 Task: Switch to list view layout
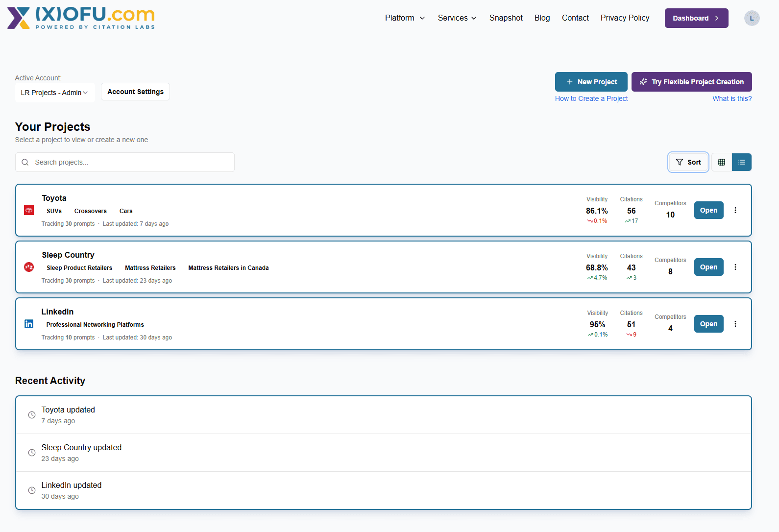tap(742, 162)
